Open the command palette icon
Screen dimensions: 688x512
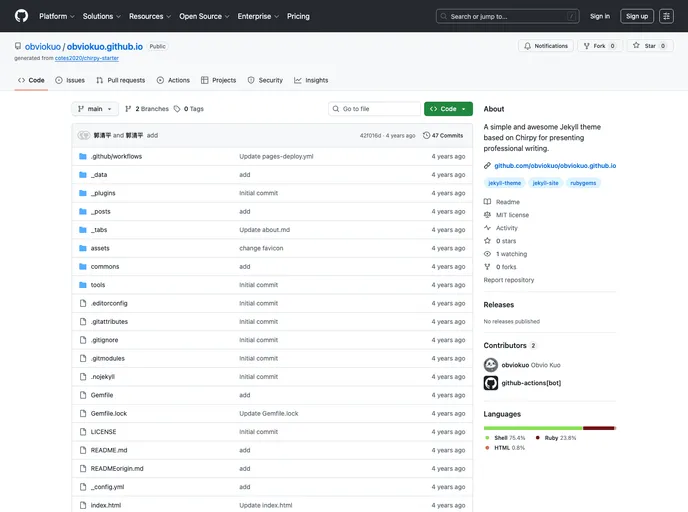pos(666,16)
